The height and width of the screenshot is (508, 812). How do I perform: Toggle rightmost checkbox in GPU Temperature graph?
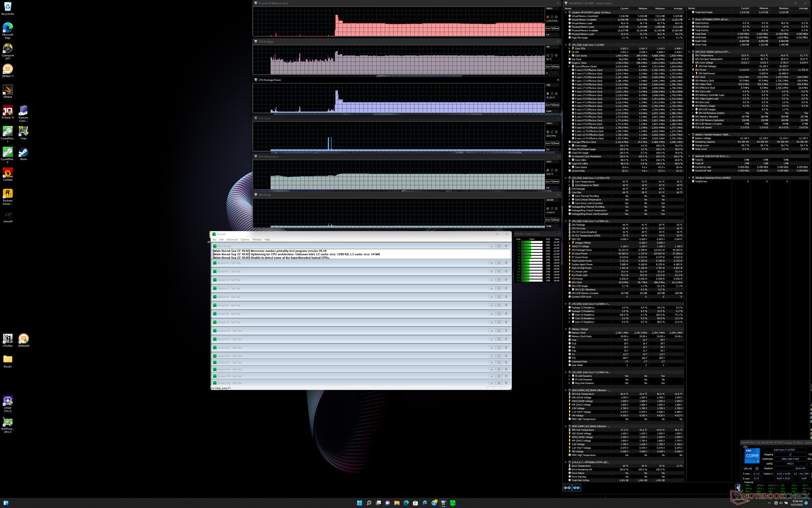[x=556, y=170]
